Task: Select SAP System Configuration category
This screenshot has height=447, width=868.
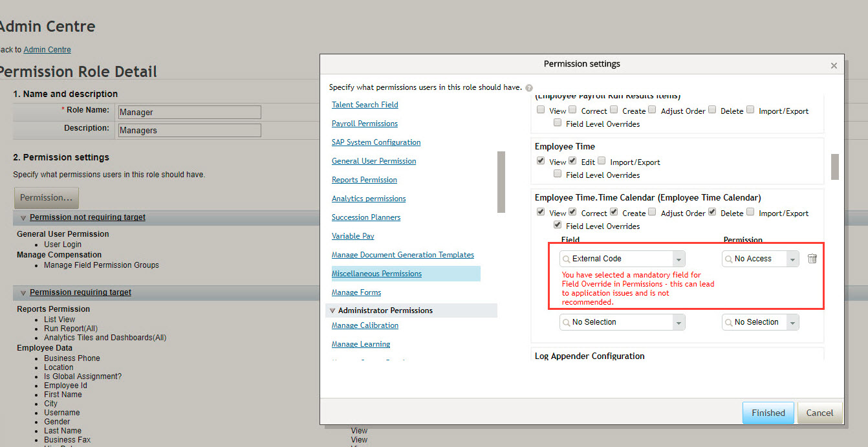Action: 376,142
